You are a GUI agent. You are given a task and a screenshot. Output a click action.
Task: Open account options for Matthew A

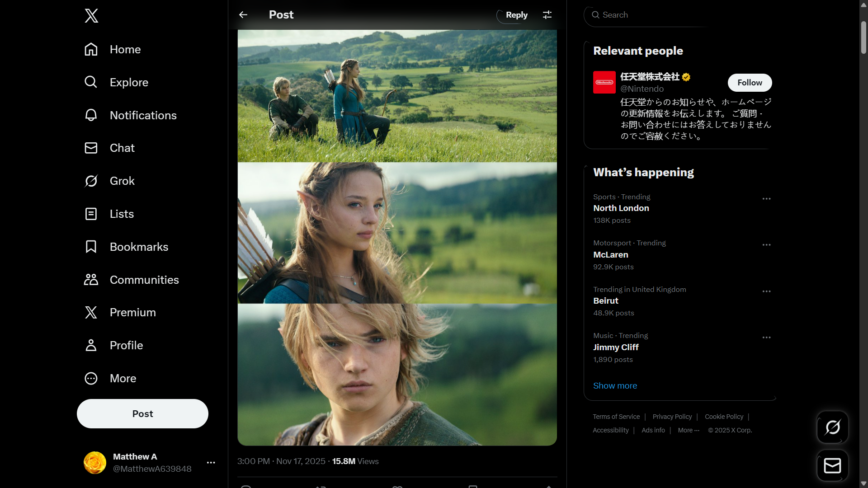(211, 463)
